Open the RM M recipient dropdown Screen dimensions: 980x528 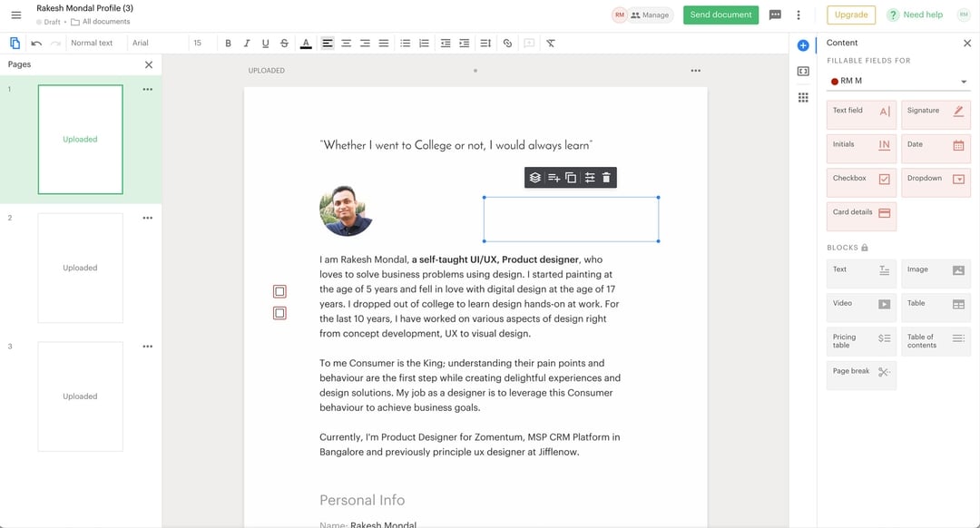pyautogui.click(x=897, y=80)
